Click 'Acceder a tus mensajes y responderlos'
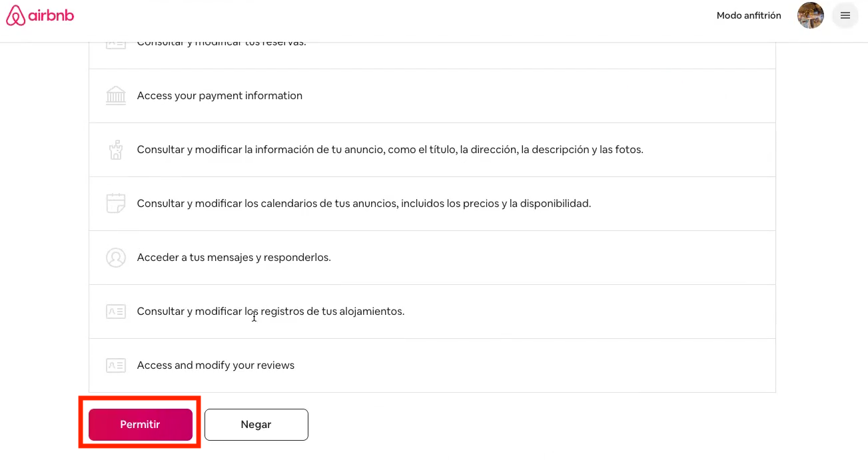 [234, 258]
